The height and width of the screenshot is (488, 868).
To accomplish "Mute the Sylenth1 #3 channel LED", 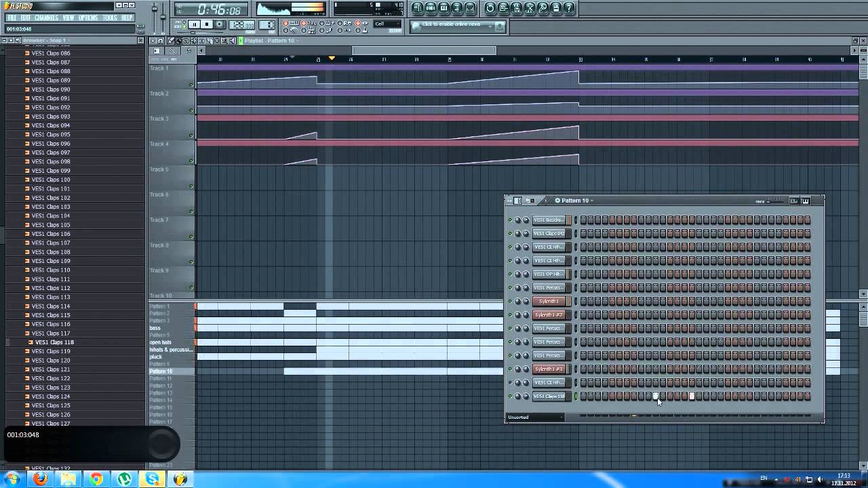I will click(510, 369).
